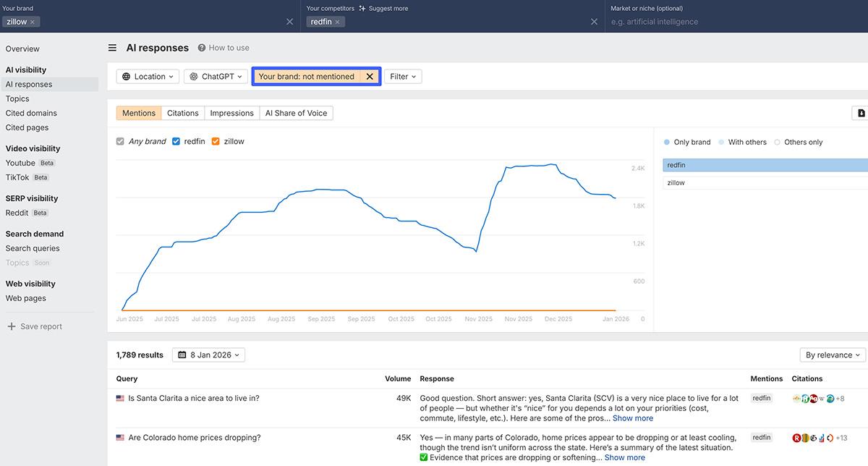868x466 pixels.
Task: Uncheck the zillow brand checkbox
Action: (215, 141)
